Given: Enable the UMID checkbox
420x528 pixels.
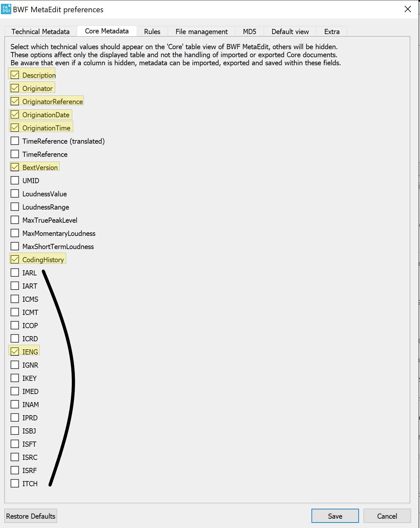Looking at the screenshot, I should click(x=15, y=180).
